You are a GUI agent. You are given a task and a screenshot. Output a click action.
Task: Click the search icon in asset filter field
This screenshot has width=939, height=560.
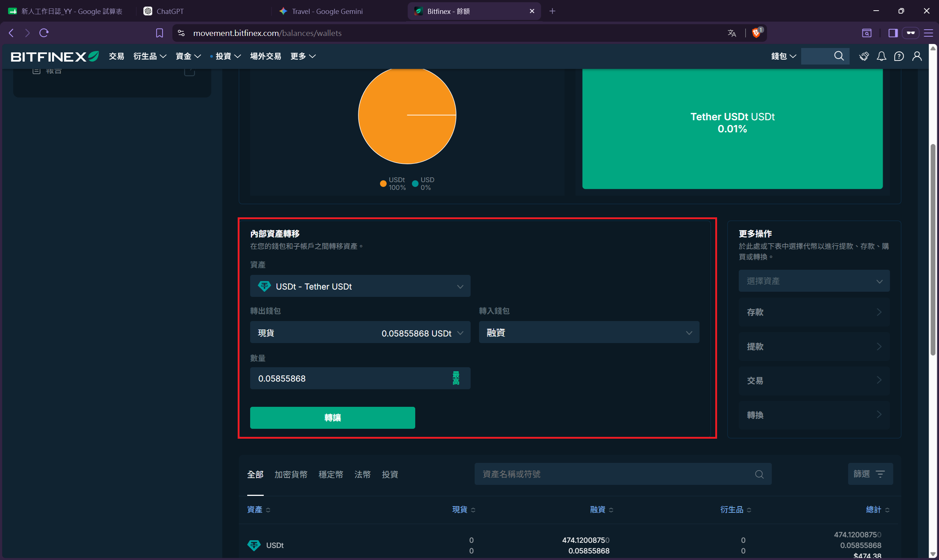[x=759, y=474]
